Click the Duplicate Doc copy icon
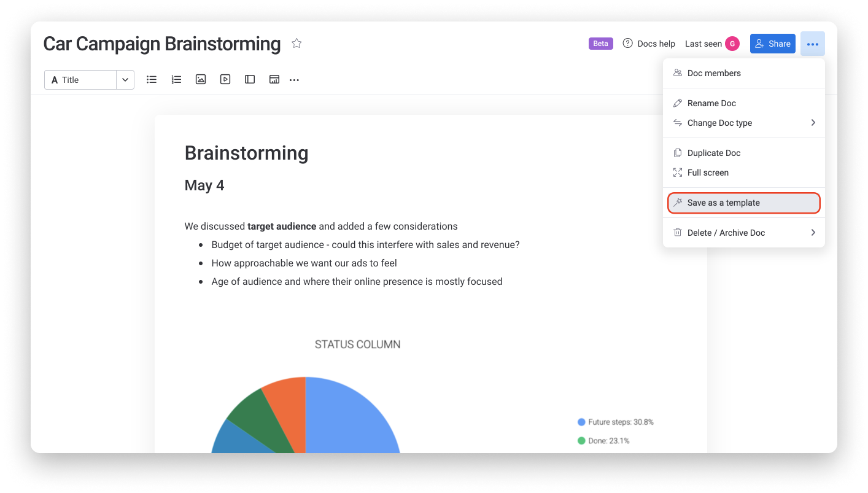The height and width of the screenshot is (493, 868). [x=678, y=153]
